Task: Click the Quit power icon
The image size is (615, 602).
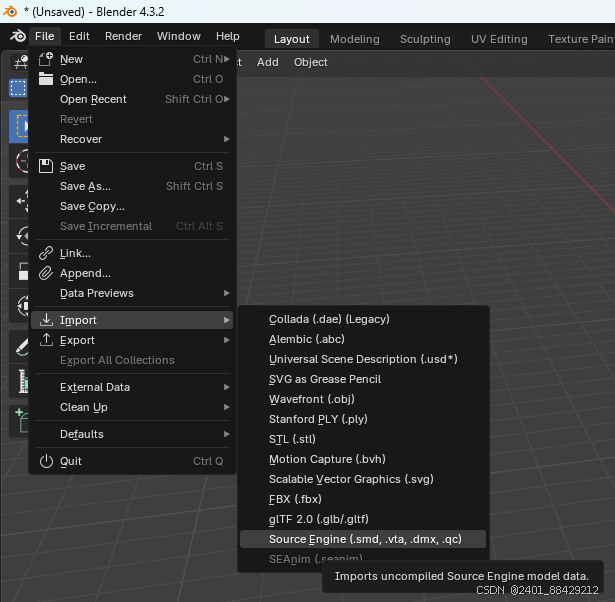Action: (x=46, y=461)
